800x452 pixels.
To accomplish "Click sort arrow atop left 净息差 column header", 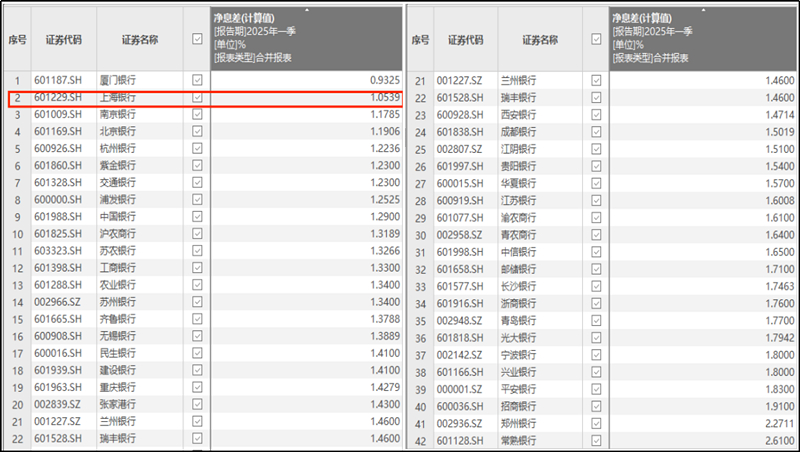I will [306, 10].
